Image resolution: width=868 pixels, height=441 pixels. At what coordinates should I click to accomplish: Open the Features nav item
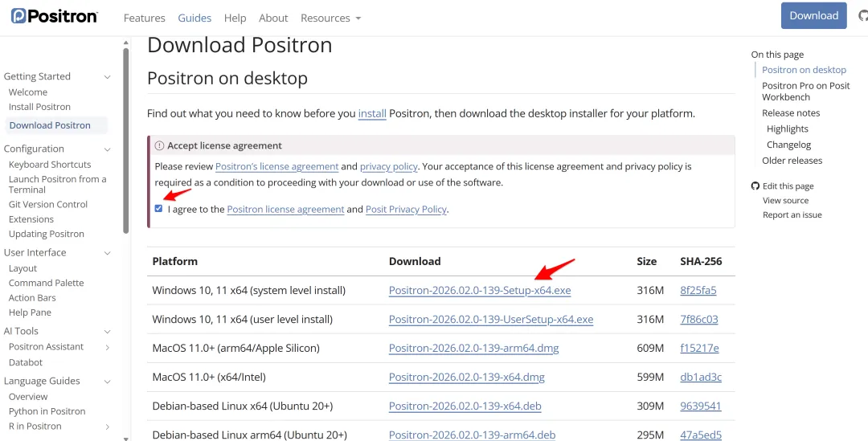[x=145, y=18]
